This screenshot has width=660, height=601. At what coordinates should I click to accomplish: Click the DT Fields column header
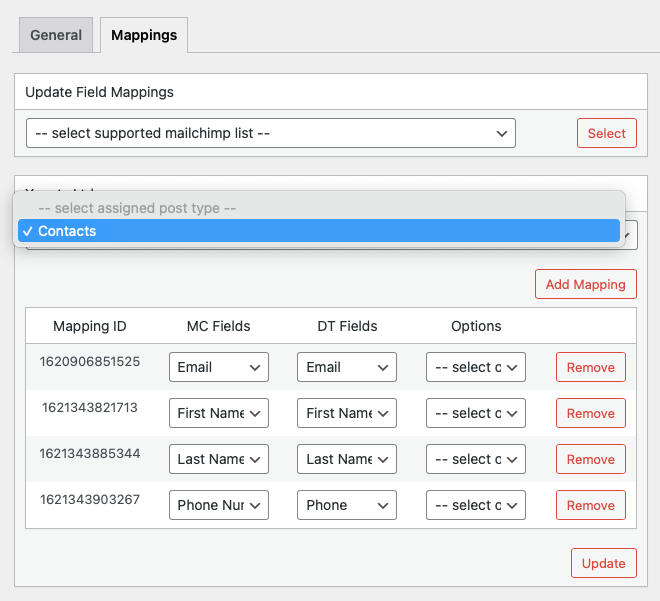tap(347, 326)
